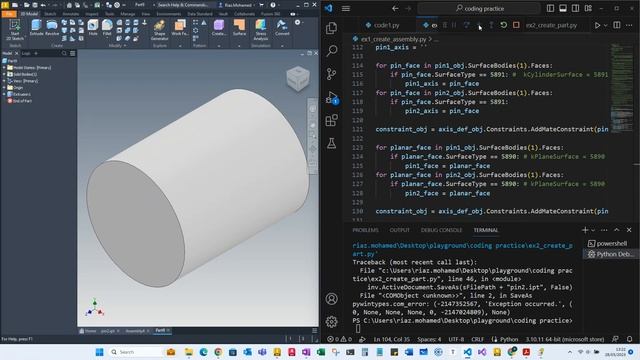Click Python language mode in status bar
This screenshot has height=360, width=640.
(509, 339)
